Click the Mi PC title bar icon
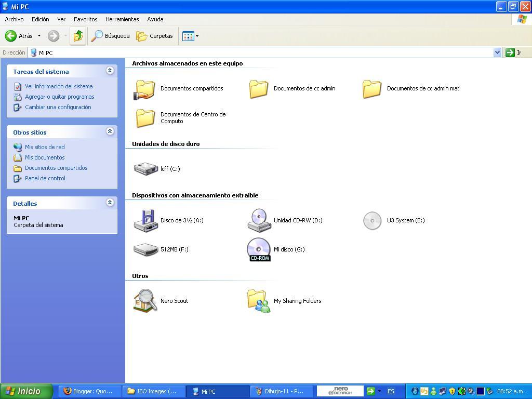The height and width of the screenshot is (399, 532). pos(5,6)
